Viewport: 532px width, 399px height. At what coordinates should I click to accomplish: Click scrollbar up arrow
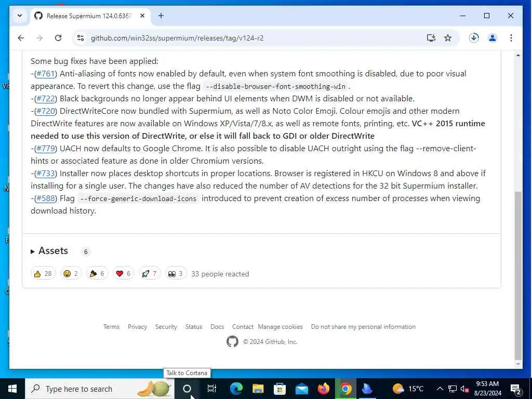pyautogui.click(x=518, y=55)
